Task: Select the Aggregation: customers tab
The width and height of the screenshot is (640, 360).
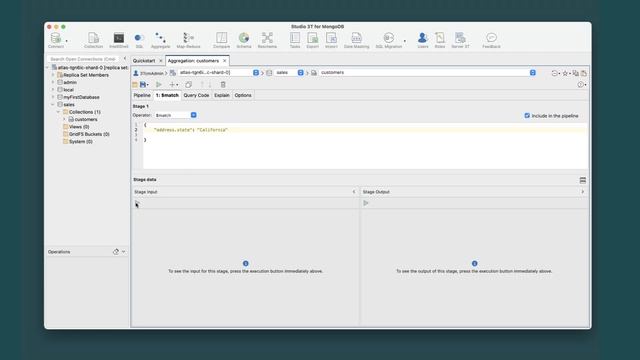Action: 193,60
